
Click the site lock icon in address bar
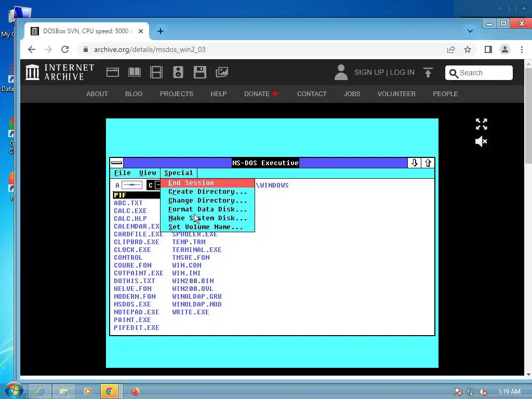86,49
